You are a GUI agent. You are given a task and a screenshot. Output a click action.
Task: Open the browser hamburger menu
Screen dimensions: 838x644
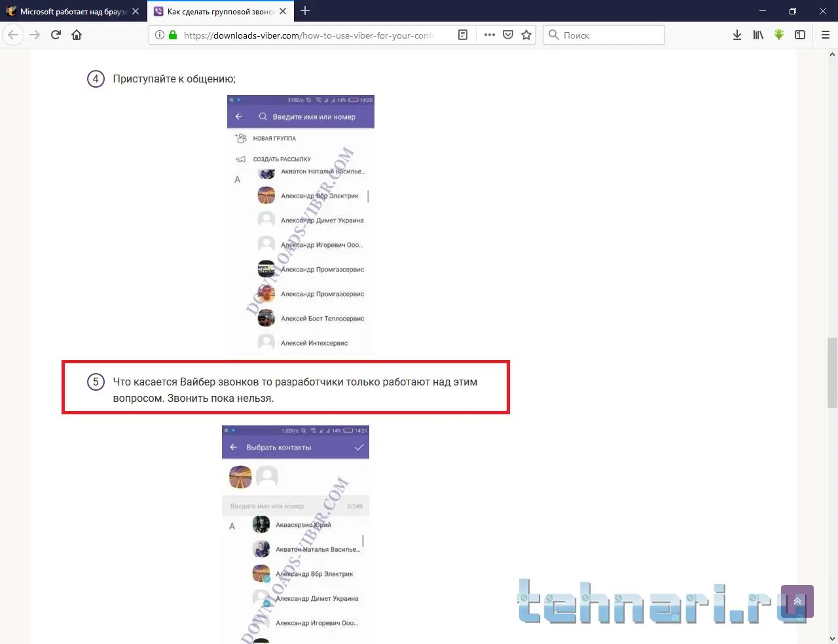tap(826, 35)
